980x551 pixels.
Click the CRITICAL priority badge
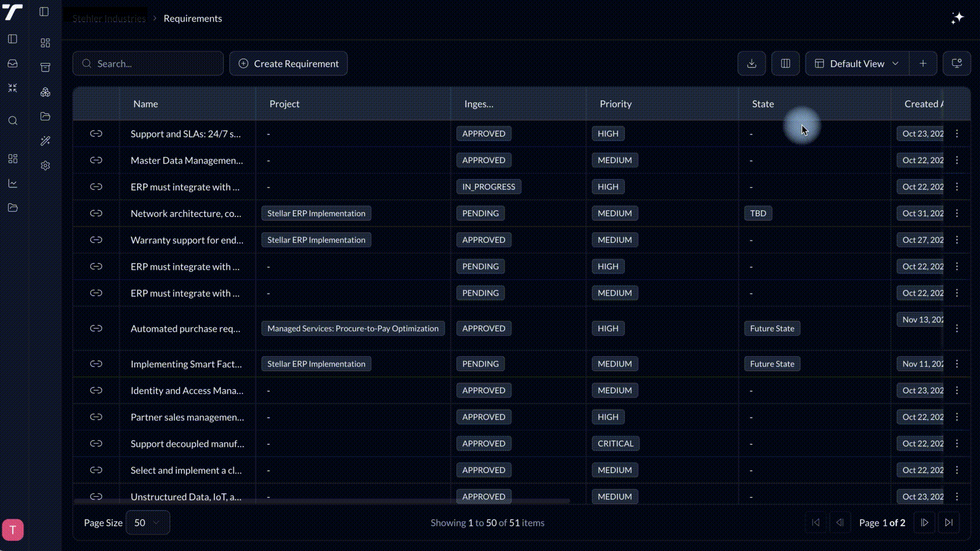[615, 444]
